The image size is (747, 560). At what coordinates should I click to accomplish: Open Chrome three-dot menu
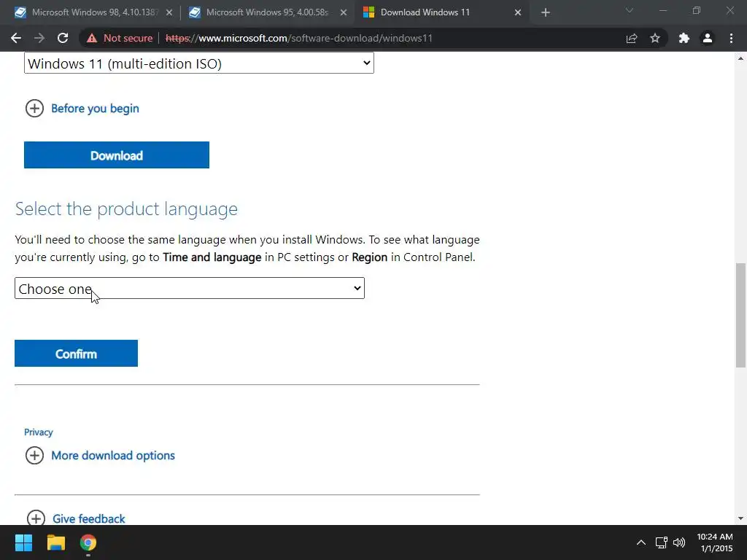pyautogui.click(x=731, y=38)
